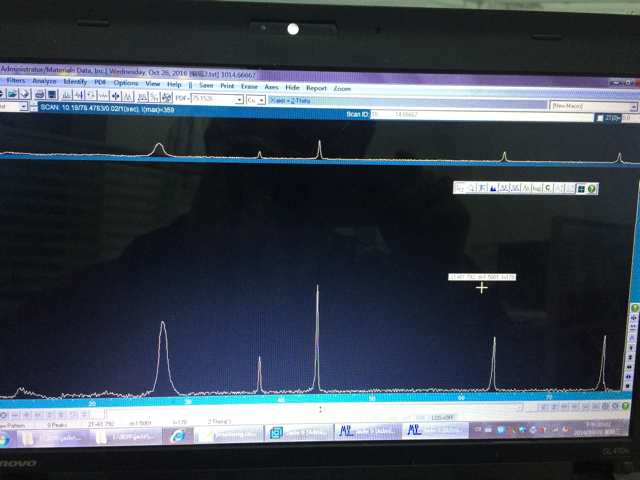Click the Print command
The image size is (640, 480).
pyautogui.click(x=227, y=86)
